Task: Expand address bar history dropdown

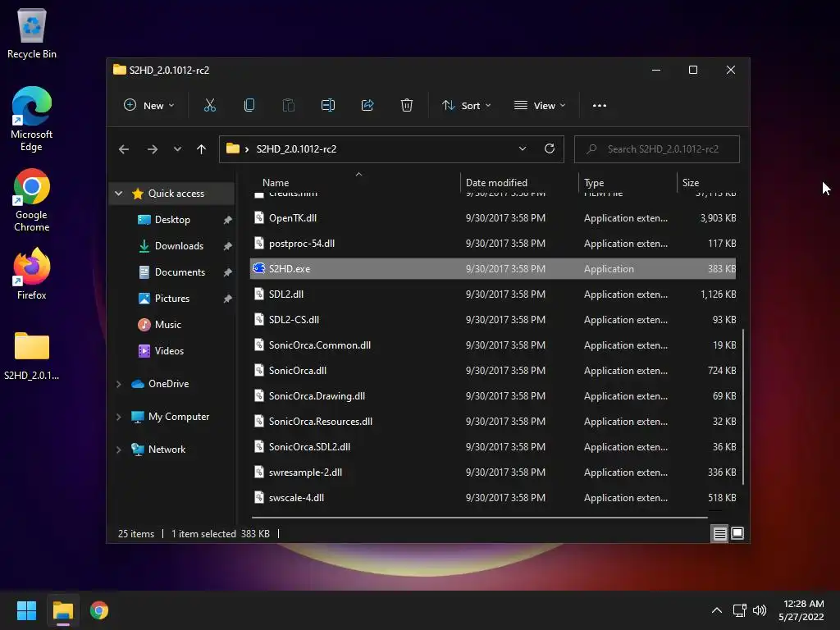Action: [523, 149]
